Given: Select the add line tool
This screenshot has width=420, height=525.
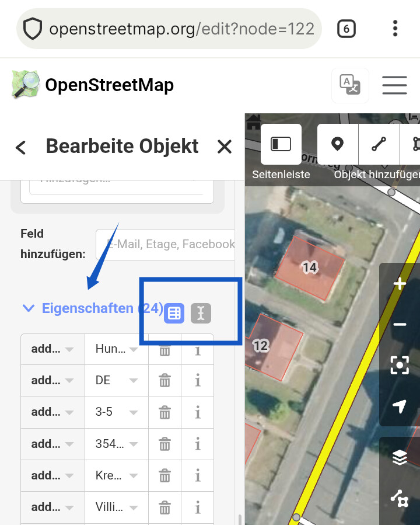Looking at the screenshot, I should (379, 144).
